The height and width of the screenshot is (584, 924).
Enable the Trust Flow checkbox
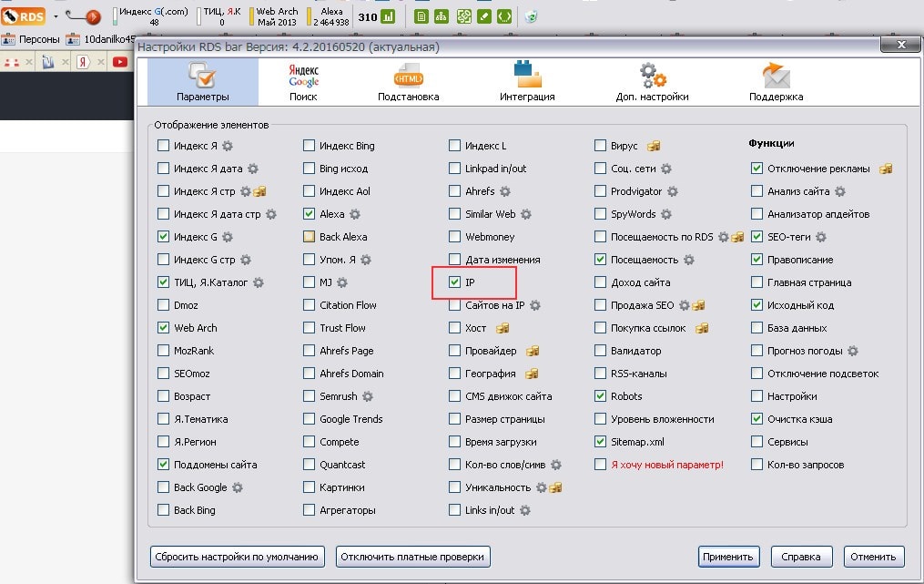click(x=310, y=328)
